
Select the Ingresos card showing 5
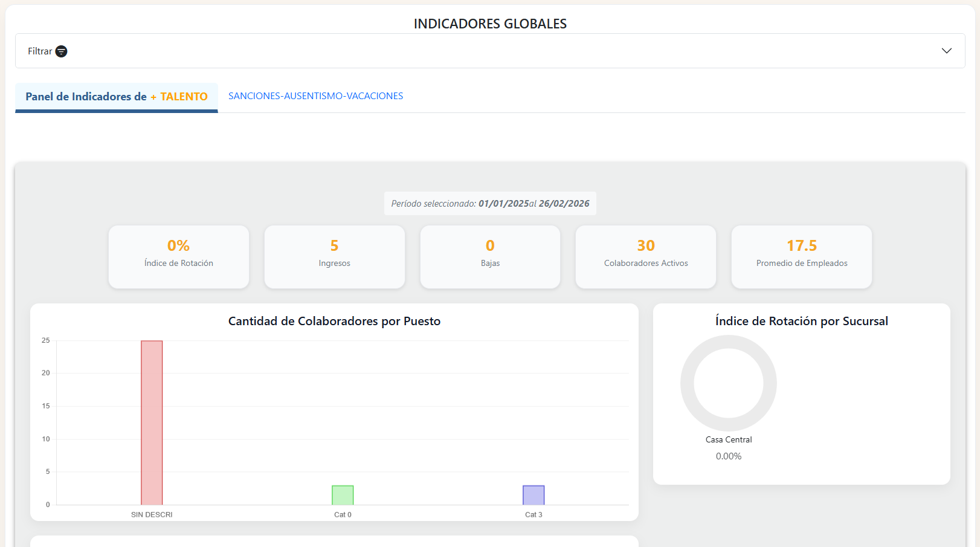pyautogui.click(x=334, y=256)
